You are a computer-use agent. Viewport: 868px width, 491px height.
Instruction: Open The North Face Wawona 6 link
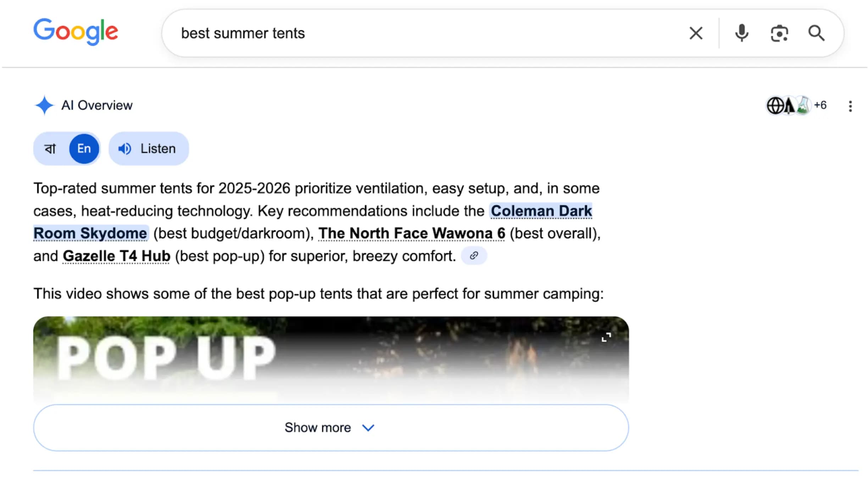click(x=412, y=233)
